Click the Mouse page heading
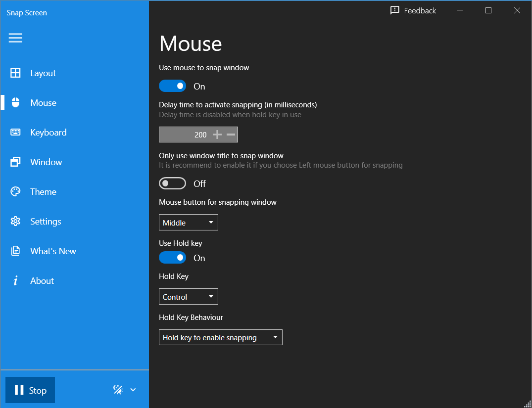Image resolution: width=532 pixels, height=408 pixels. [x=191, y=44]
